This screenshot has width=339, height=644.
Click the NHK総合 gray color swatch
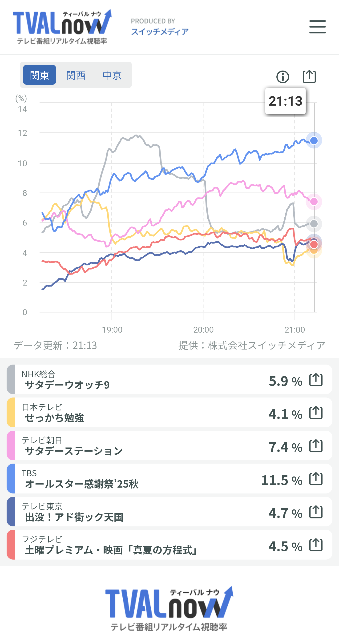(x=11, y=379)
